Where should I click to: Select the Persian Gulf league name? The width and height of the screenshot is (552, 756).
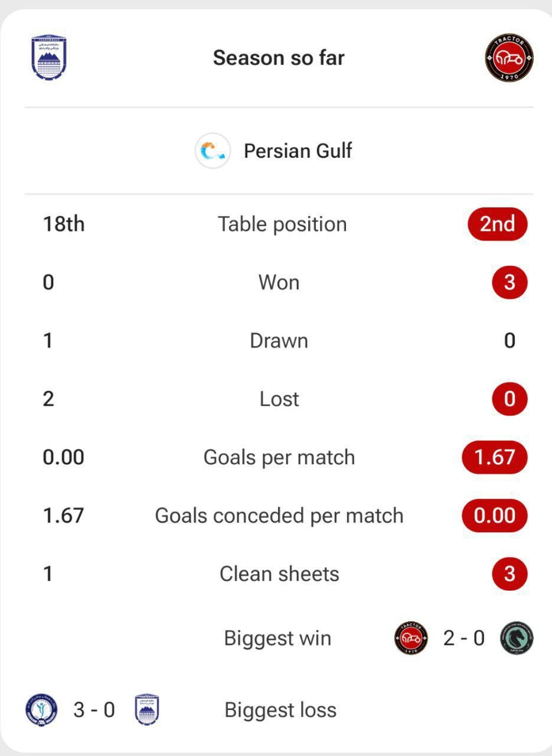click(x=298, y=151)
